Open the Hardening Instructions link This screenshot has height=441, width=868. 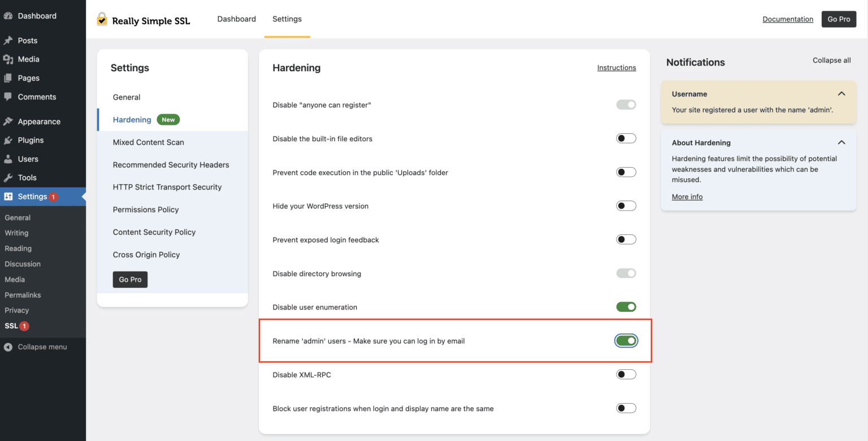(617, 67)
